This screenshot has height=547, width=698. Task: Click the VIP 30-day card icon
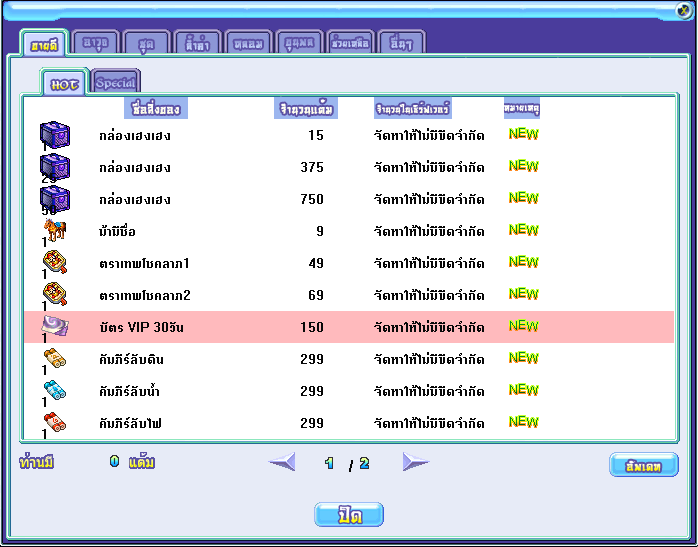pos(54,326)
